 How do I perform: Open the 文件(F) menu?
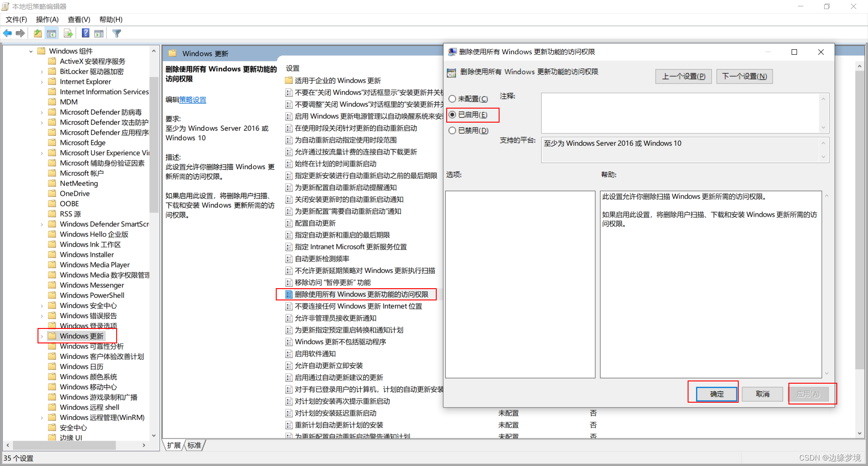point(16,19)
